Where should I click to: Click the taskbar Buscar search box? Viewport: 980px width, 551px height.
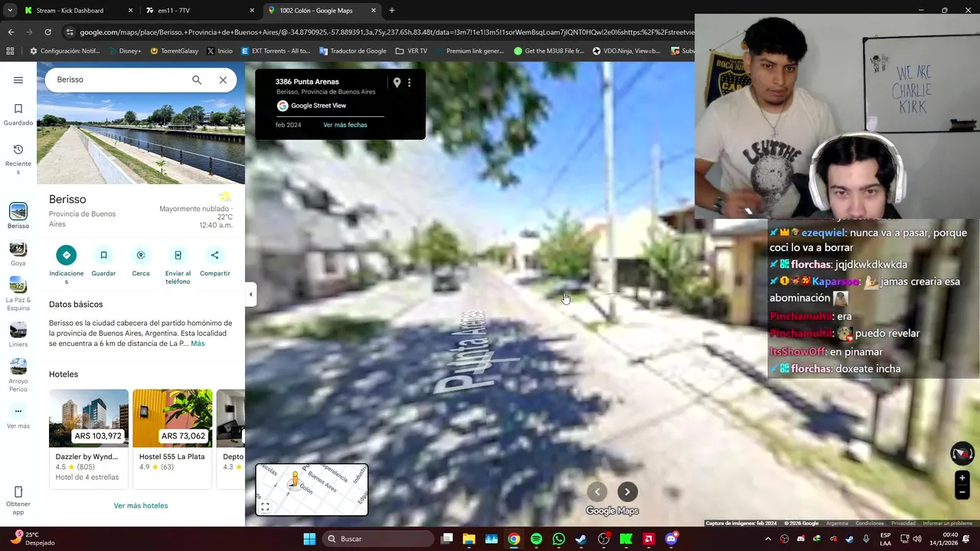point(378,539)
